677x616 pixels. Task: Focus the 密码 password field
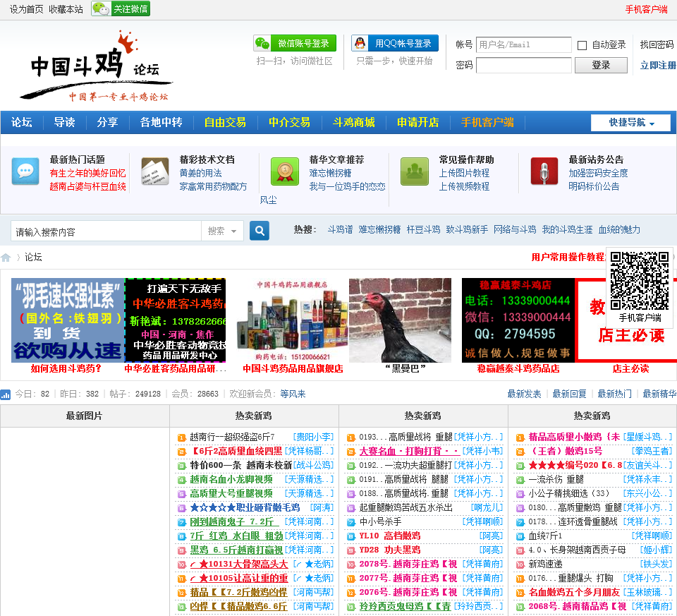524,65
